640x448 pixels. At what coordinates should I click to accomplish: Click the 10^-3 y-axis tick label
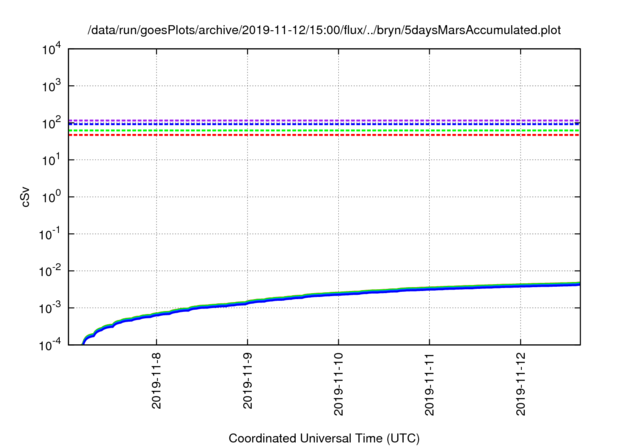[x=50, y=308]
